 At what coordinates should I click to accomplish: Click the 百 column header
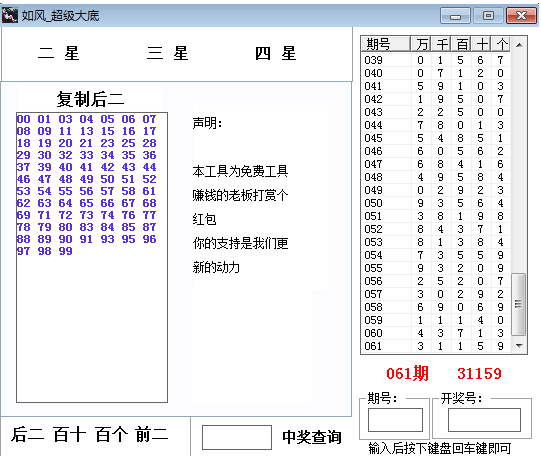[x=461, y=44]
